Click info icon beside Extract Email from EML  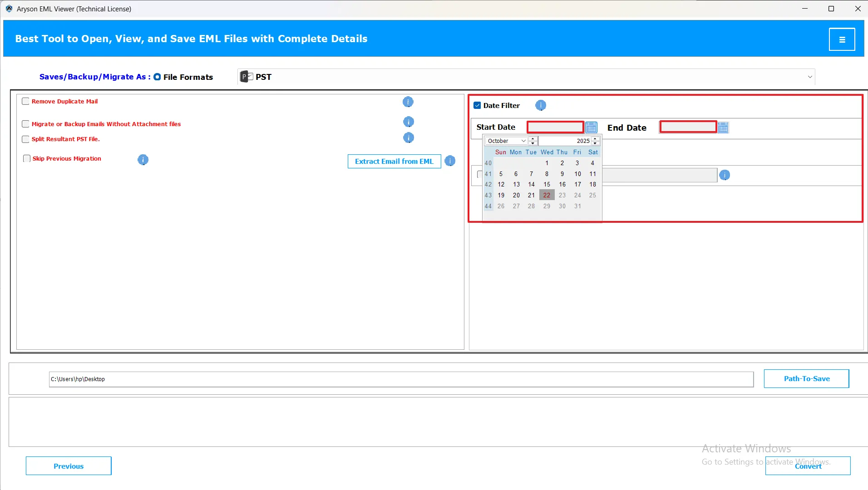(x=450, y=161)
